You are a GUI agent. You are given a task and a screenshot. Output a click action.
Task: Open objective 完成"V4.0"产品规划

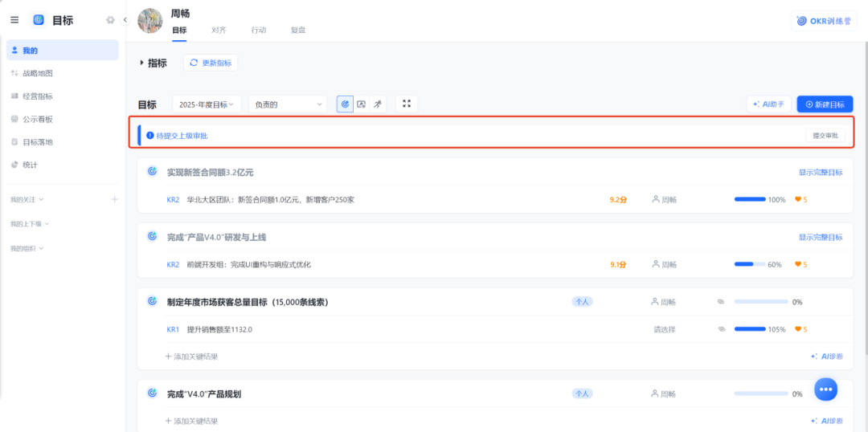(203, 394)
